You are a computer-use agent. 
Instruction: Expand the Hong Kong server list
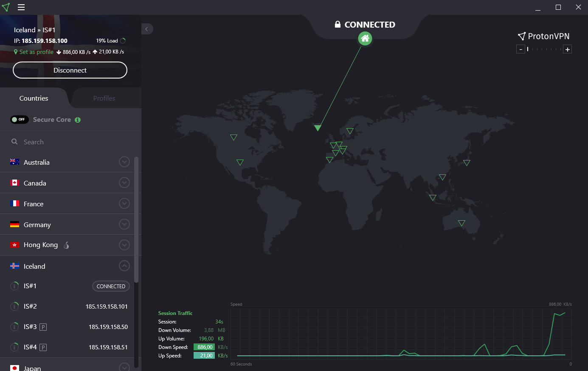(x=124, y=245)
